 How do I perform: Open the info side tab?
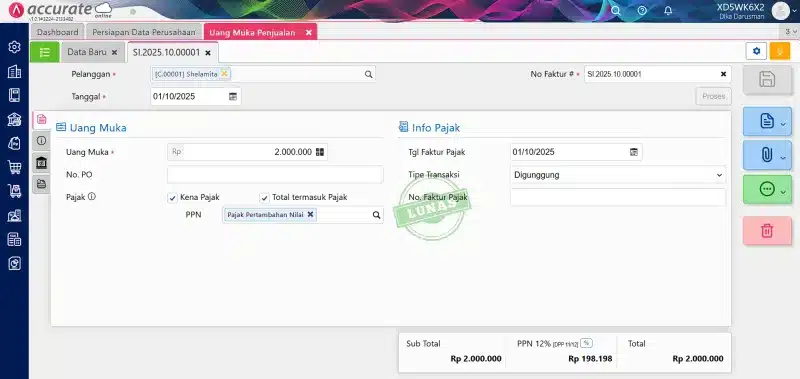tap(41, 141)
